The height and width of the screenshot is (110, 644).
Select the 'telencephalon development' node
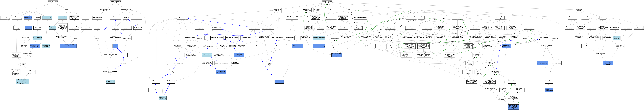point(156,81)
